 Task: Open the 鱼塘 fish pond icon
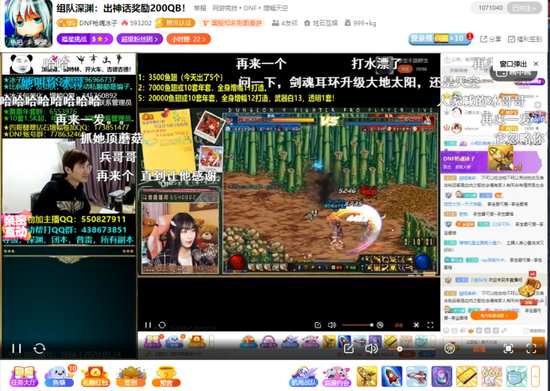click(x=59, y=376)
